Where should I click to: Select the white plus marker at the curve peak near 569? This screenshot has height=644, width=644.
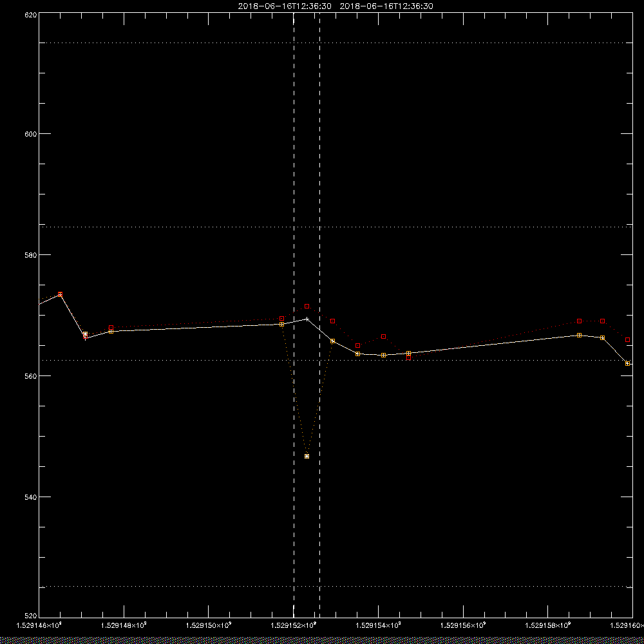[307, 319]
